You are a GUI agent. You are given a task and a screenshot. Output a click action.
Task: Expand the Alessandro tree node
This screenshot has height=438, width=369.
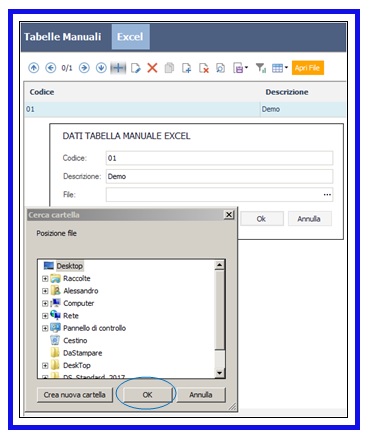tap(45, 291)
